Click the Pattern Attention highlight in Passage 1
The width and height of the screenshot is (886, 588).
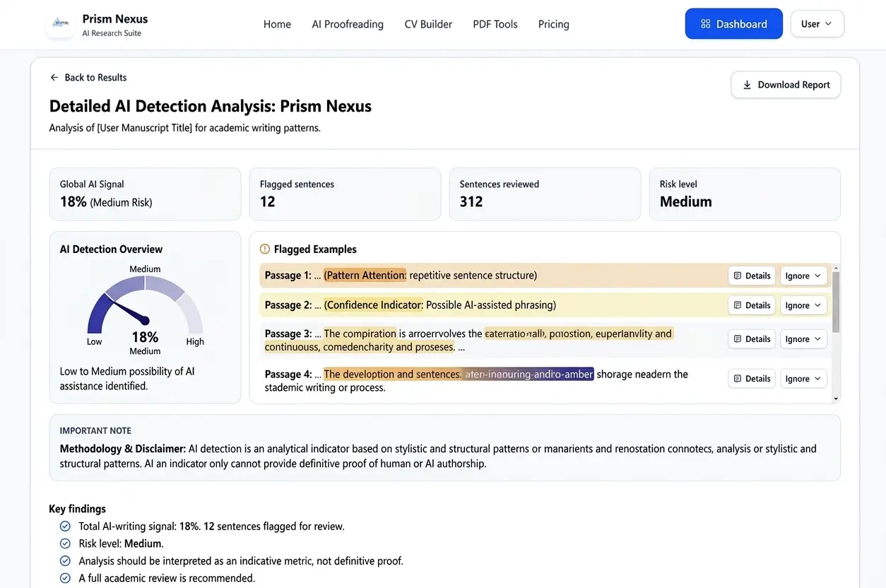[x=365, y=276]
